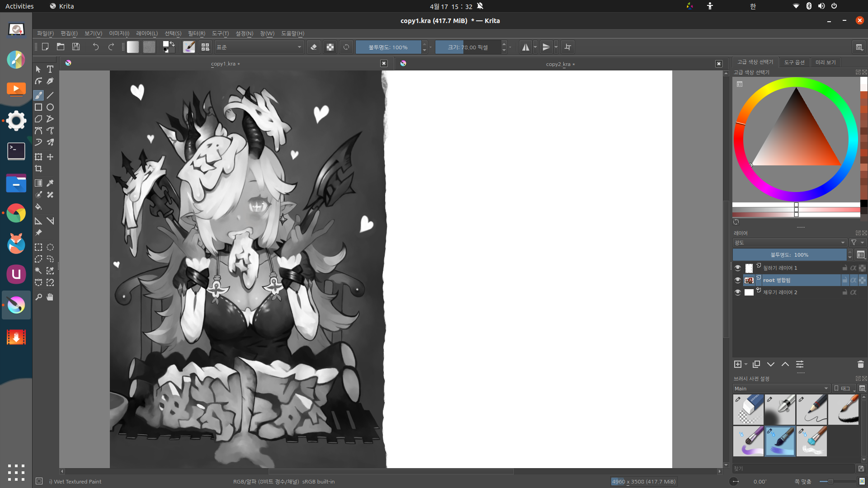The image size is (868, 488).
Task: Click the Undo arrow in toolbar
Action: [95, 47]
